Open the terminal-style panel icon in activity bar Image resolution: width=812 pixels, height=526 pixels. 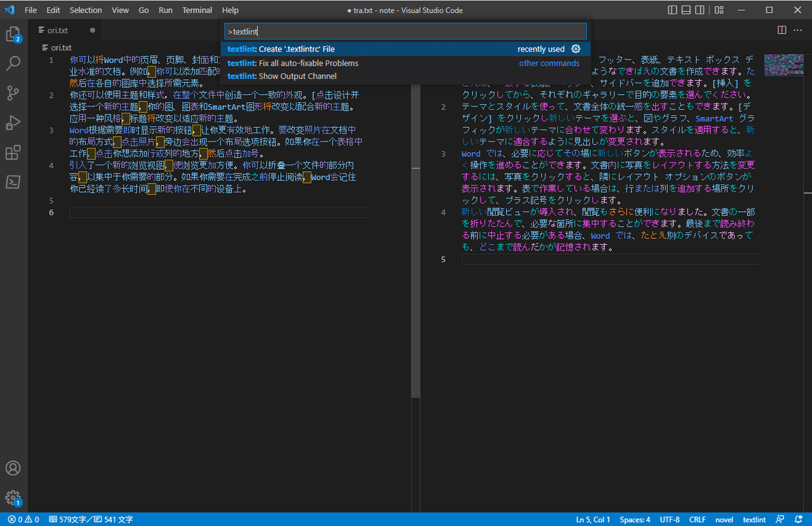click(13, 182)
